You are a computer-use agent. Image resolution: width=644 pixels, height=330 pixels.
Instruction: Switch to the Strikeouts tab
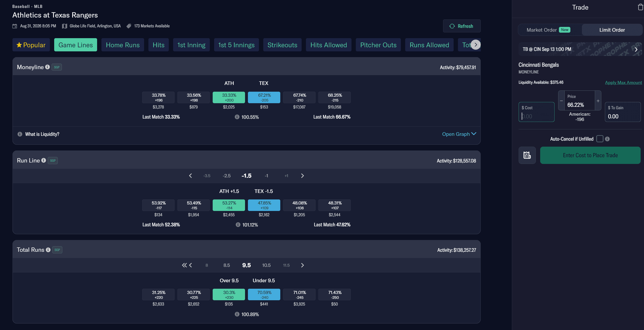(282, 45)
